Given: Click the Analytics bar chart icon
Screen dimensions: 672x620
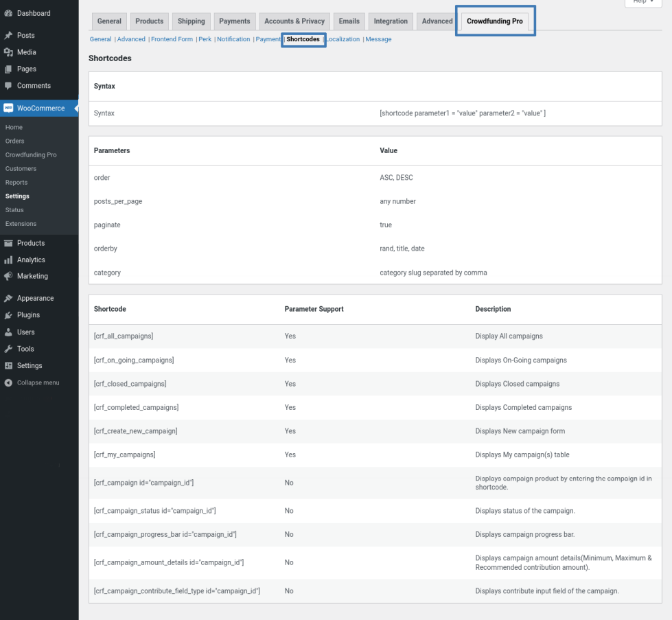Looking at the screenshot, I should pyautogui.click(x=8, y=260).
